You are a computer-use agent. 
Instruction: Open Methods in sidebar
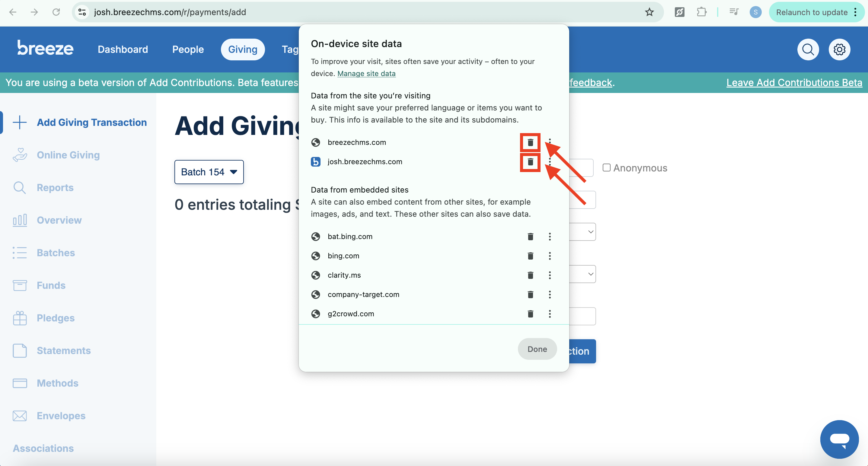[45, 383]
